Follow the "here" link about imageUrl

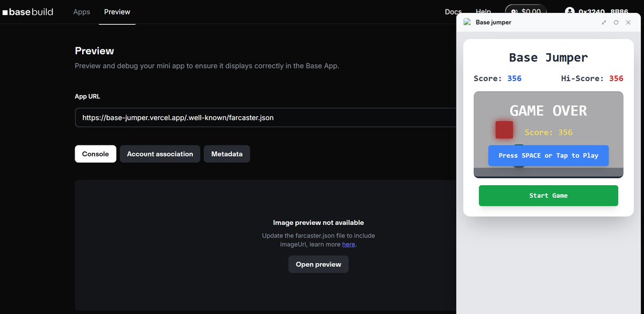pyautogui.click(x=348, y=244)
